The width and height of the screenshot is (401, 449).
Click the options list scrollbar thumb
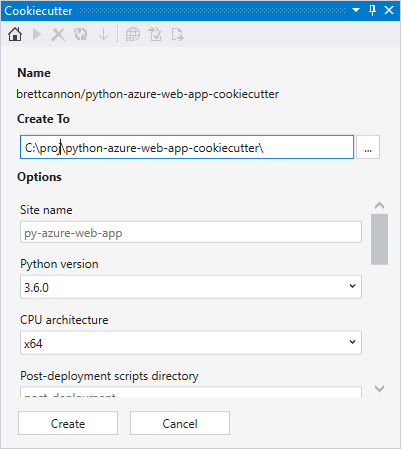pos(379,239)
